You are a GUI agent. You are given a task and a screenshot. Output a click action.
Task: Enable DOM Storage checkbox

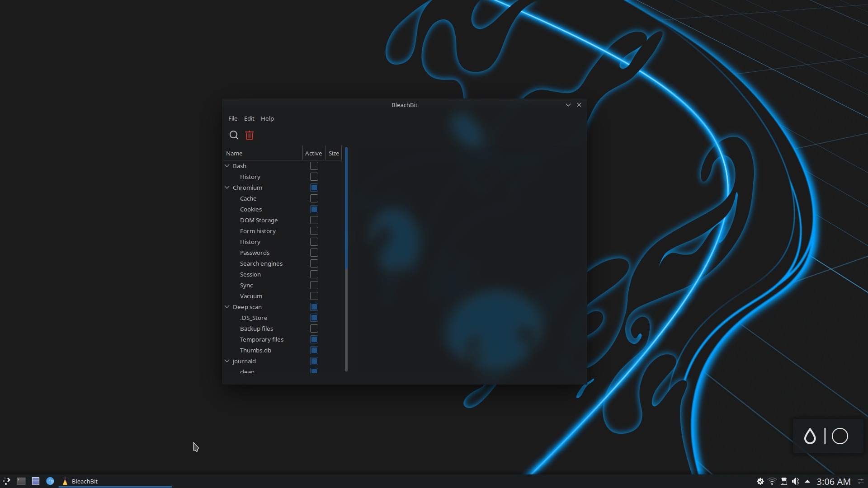[x=314, y=220]
